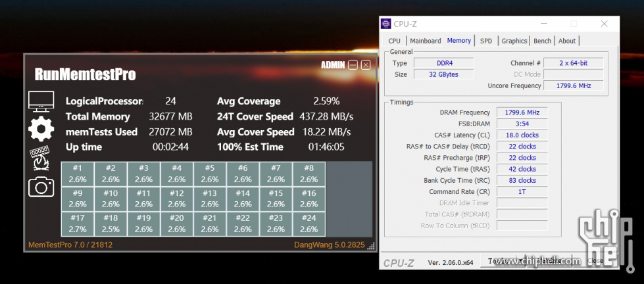Click the Total Memory value 32677 MB
This screenshot has width=644, height=284.
[170, 116]
